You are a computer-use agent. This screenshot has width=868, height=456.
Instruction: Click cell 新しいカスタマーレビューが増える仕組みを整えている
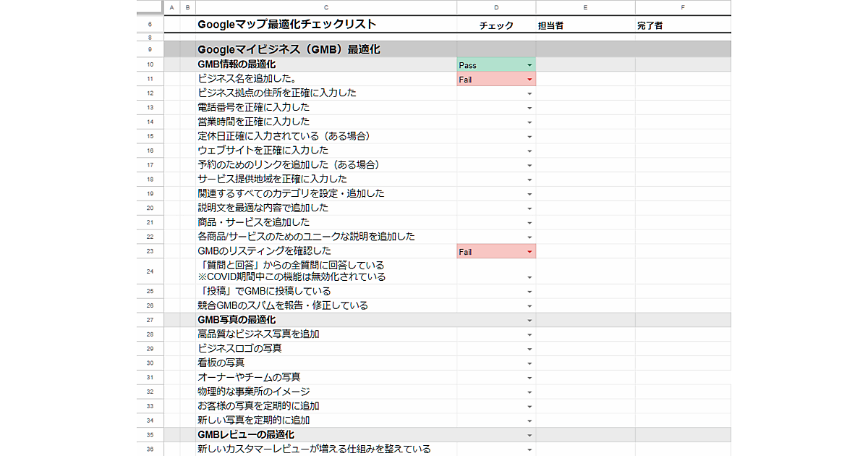(x=326, y=449)
